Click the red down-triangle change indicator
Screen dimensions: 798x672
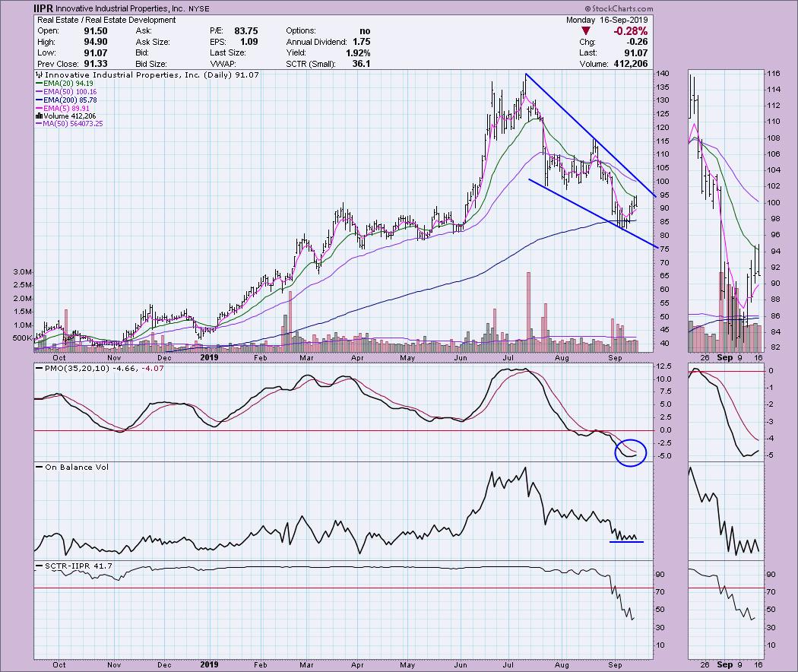(586, 31)
